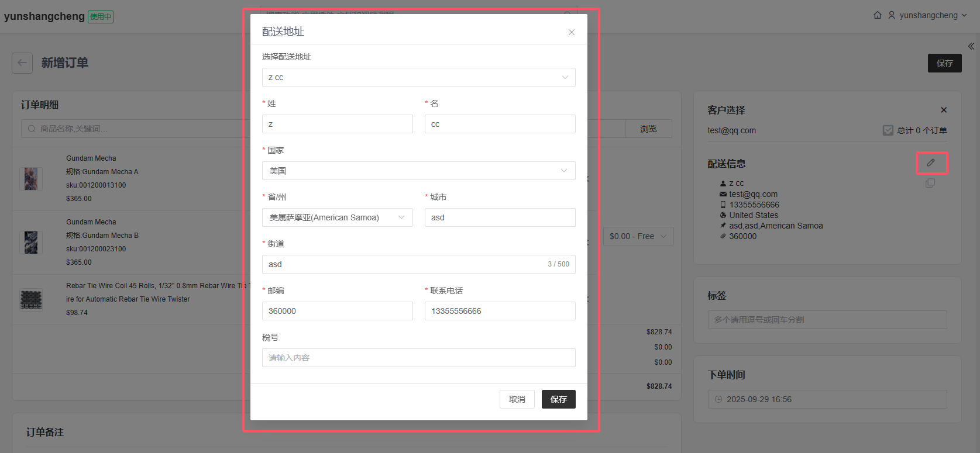The width and height of the screenshot is (980, 453).
Task: Click the copy icon under the edit pencil
Action: point(930,183)
